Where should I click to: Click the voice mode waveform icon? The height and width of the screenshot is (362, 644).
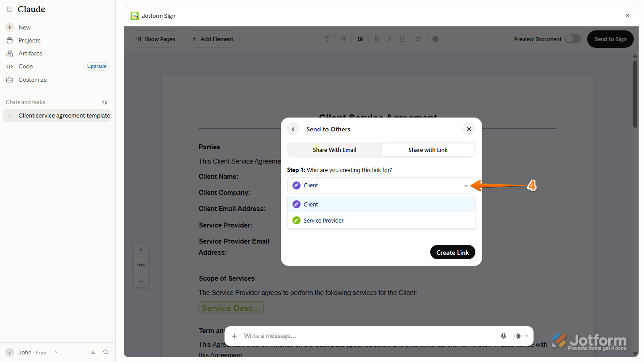pyautogui.click(x=518, y=336)
